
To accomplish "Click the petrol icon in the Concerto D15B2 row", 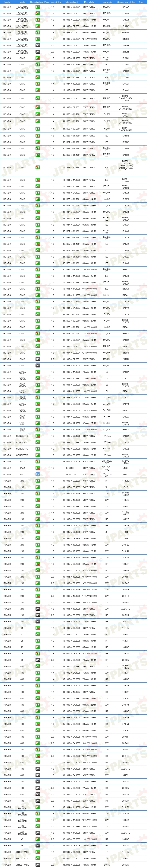I will click(38, 436).
